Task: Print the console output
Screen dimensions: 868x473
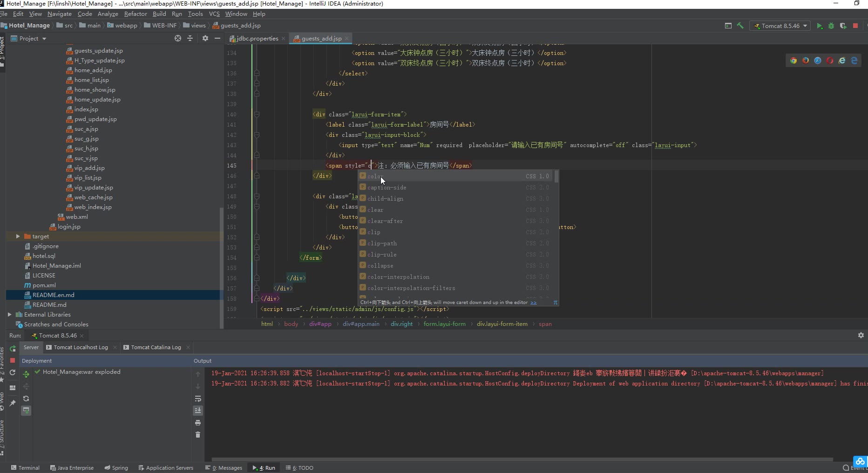Action: tap(198, 423)
